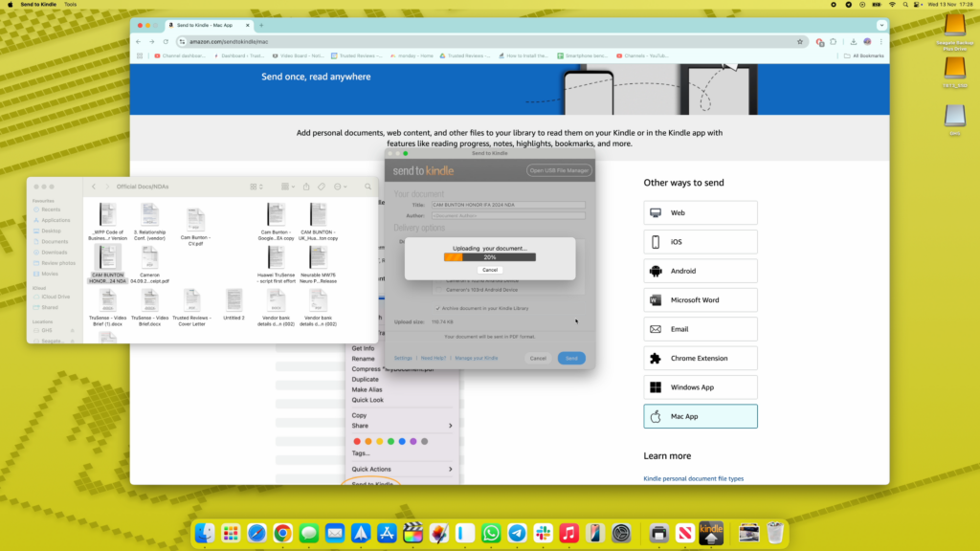Screen dimensions: 980x551
Task: Open Music app in the dock
Action: pos(568,533)
